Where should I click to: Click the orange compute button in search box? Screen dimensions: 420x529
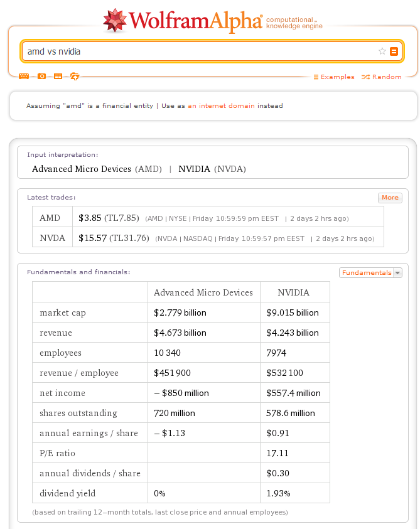tap(394, 51)
